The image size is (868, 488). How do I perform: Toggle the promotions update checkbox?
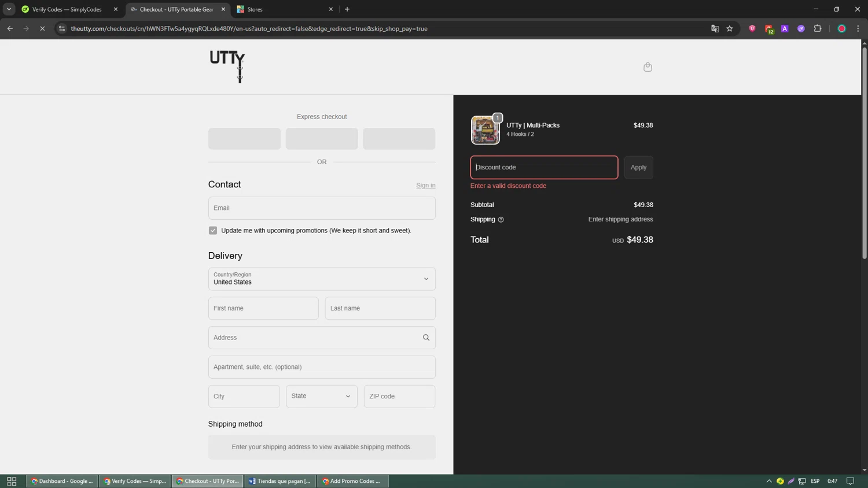point(213,231)
